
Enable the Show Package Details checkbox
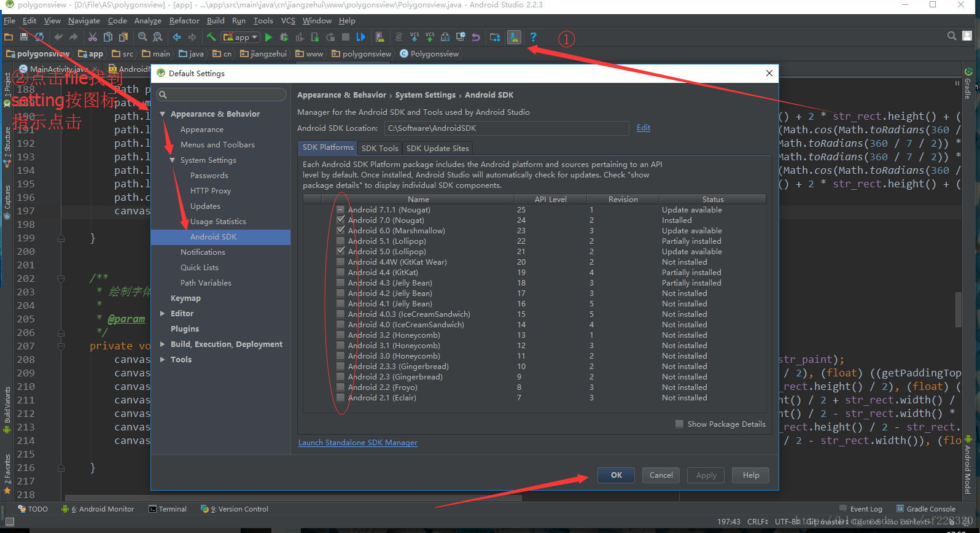[x=679, y=424]
